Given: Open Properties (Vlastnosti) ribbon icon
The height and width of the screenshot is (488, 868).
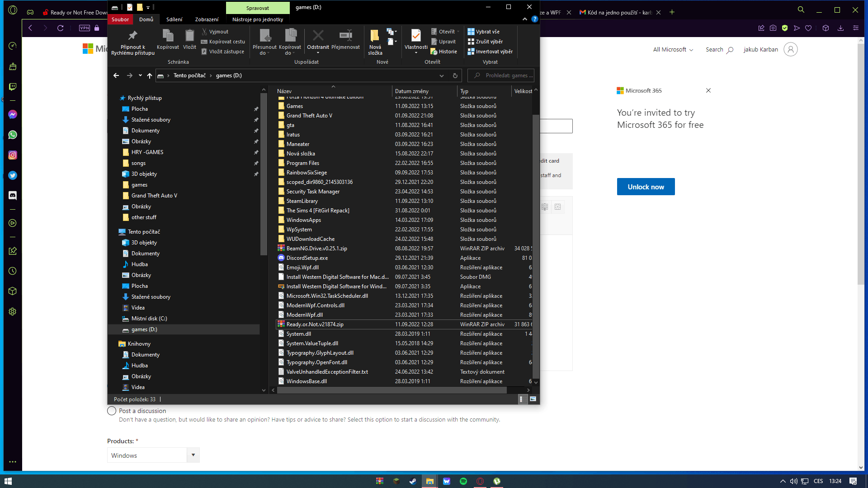Looking at the screenshot, I should (416, 36).
